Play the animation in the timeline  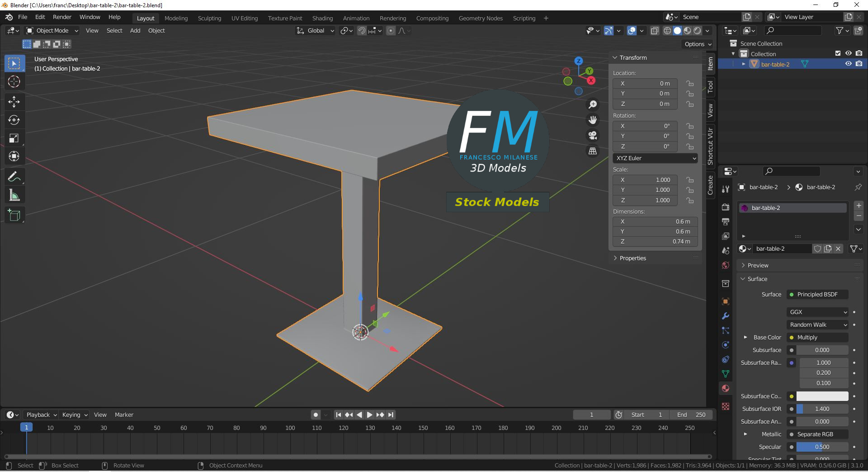click(x=369, y=415)
